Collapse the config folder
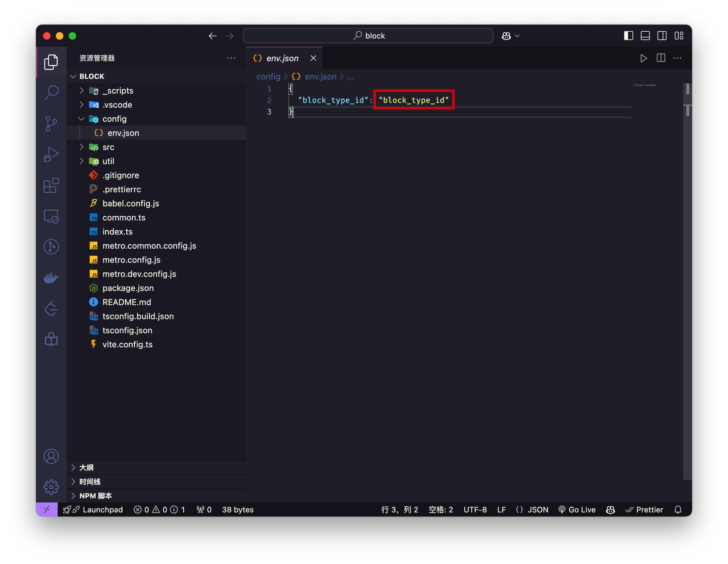 coord(114,119)
